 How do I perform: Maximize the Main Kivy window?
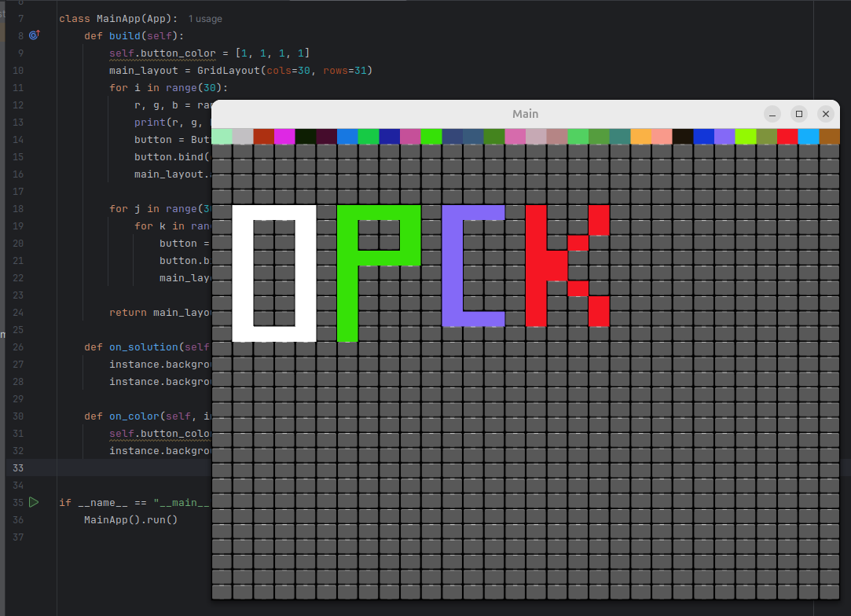(799, 114)
